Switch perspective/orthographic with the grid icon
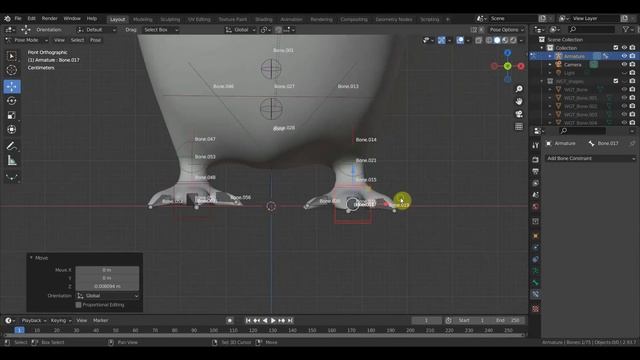Viewport: 640px width, 360px height. (519, 127)
